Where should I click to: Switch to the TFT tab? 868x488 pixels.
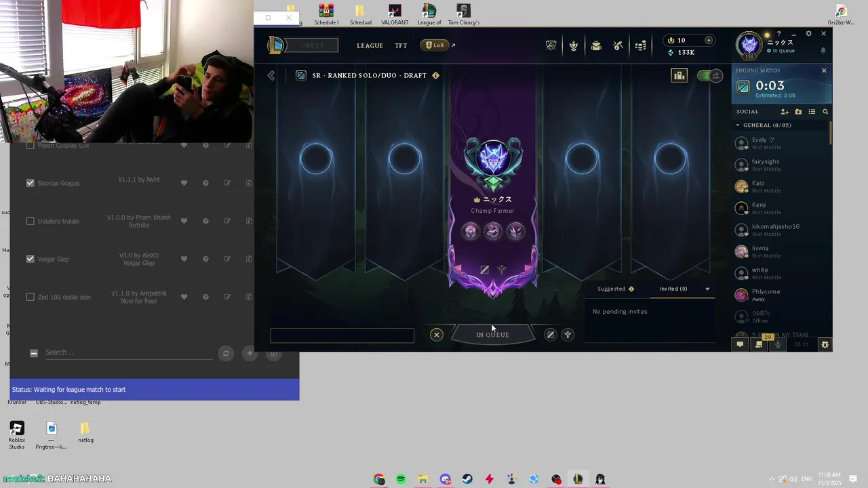click(401, 45)
